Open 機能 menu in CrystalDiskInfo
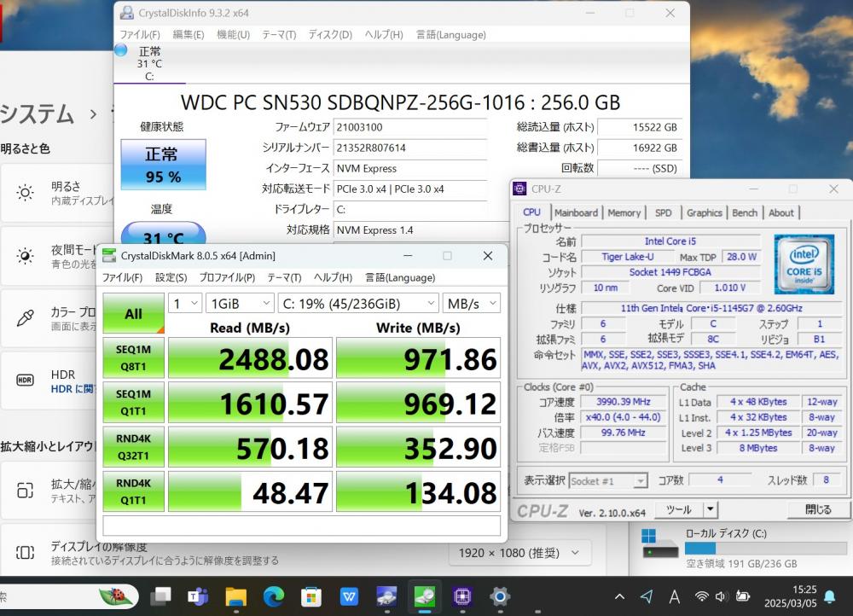Image resolution: width=853 pixels, height=616 pixels. point(234,35)
